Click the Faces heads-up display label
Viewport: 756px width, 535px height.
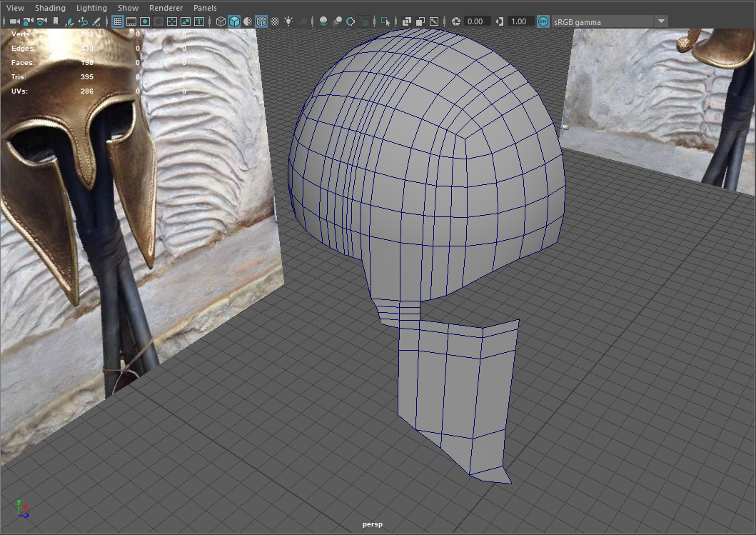click(x=23, y=63)
